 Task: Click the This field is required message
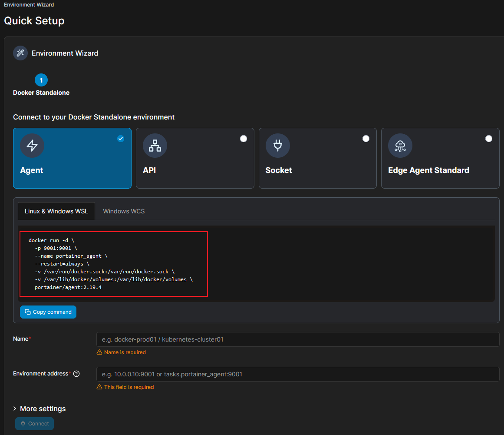point(129,387)
